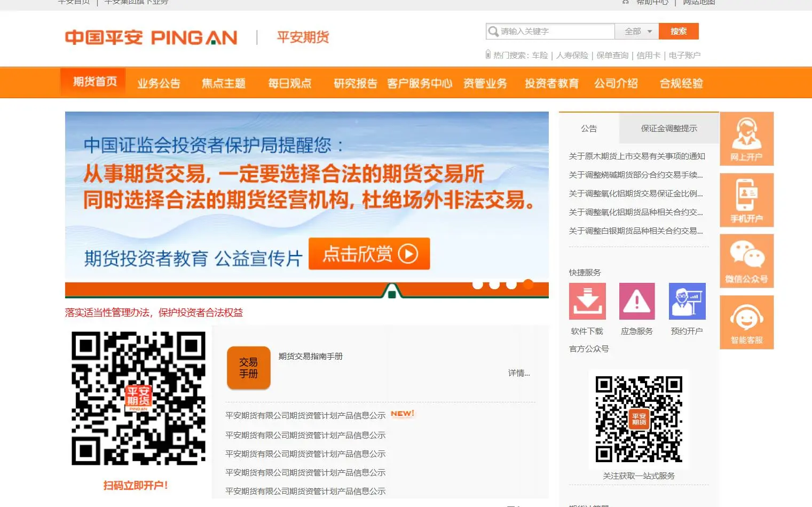
Task: Open the 焦点主题 nav item
Action: click(224, 83)
